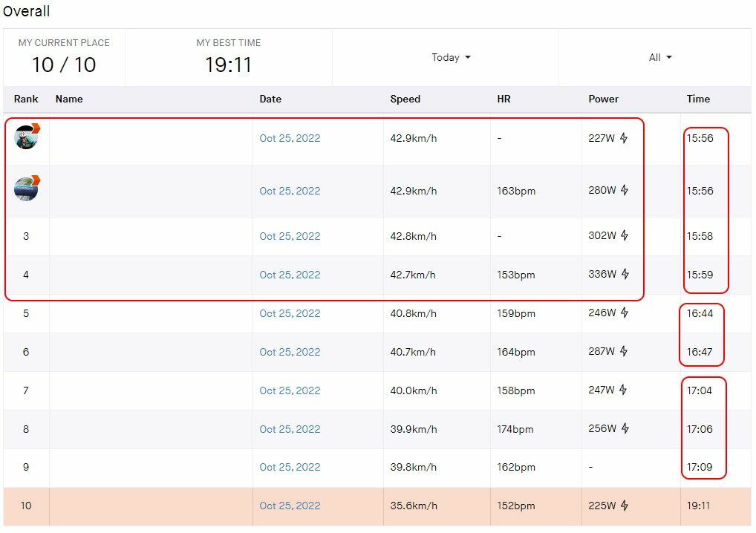Click lightning icon next to 246W
This screenshot has height=533, width=756.
pyautogui.click(x=625, y=313)
